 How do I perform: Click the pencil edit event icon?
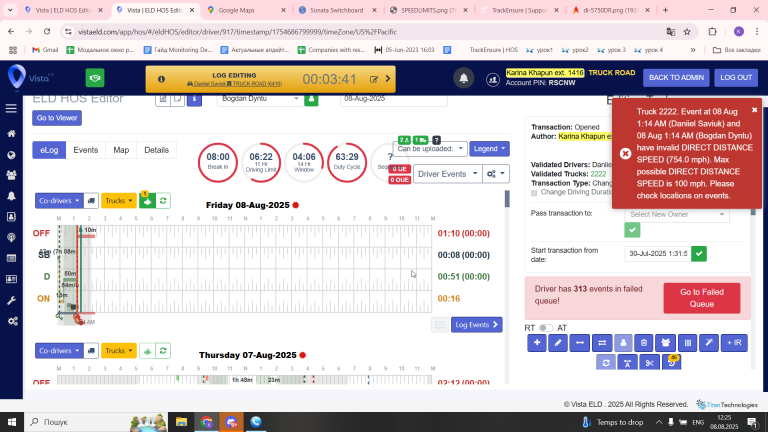pyautogui.click(x=558, y=343)
